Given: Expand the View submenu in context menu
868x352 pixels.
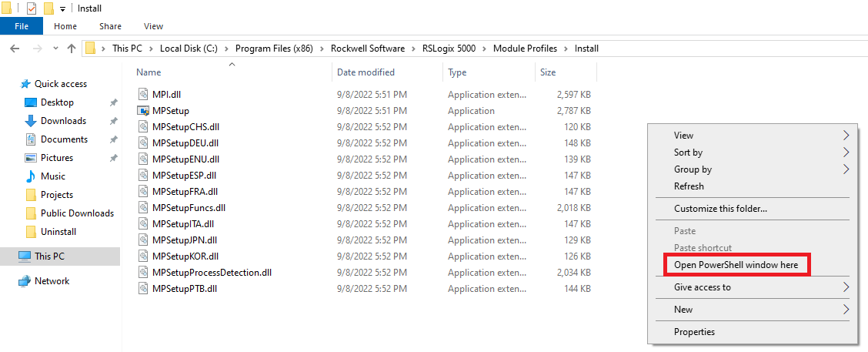Looking at the screenshot, I should [846, 136].
